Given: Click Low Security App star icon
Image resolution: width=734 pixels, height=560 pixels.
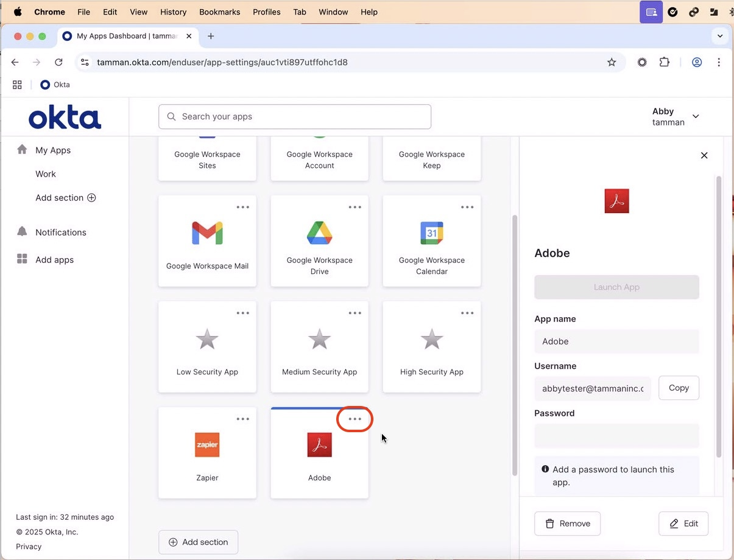Looking at the screenshot, I should tap(207, 339).
